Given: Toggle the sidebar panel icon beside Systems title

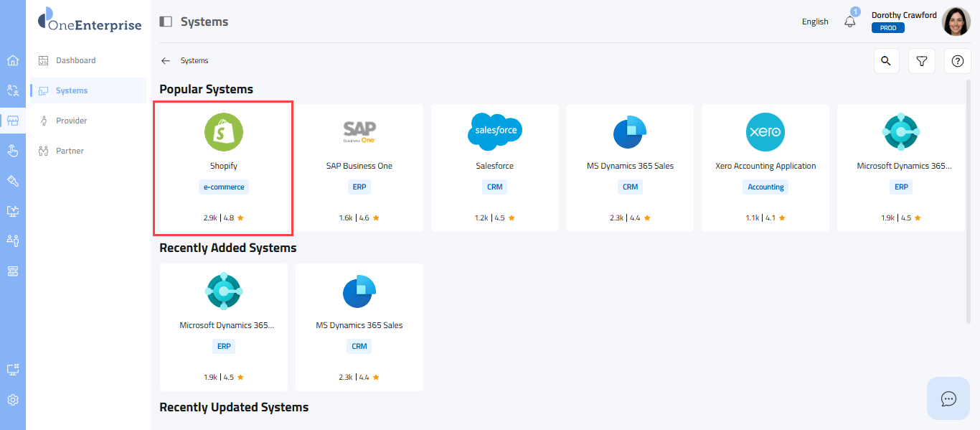Looking at the screenshot, I should pyautogui.click(x=166, y=22).
